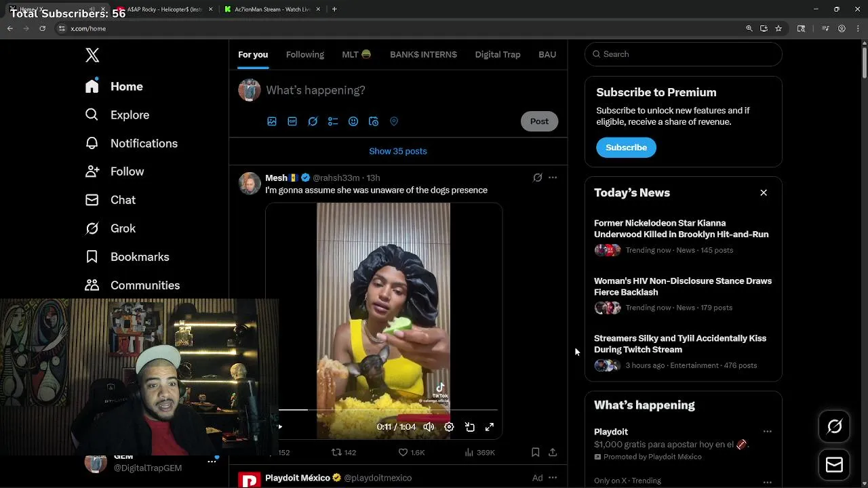Open the Grok floating button
Screen dimensions: 868x488
pyautogui.click(x=834, y=426)
